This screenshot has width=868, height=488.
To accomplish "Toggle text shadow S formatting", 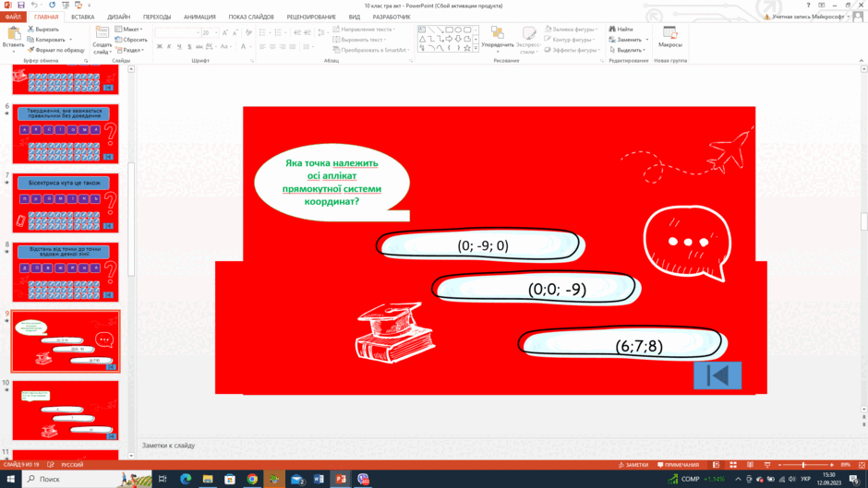I will [x=189, y=47].
